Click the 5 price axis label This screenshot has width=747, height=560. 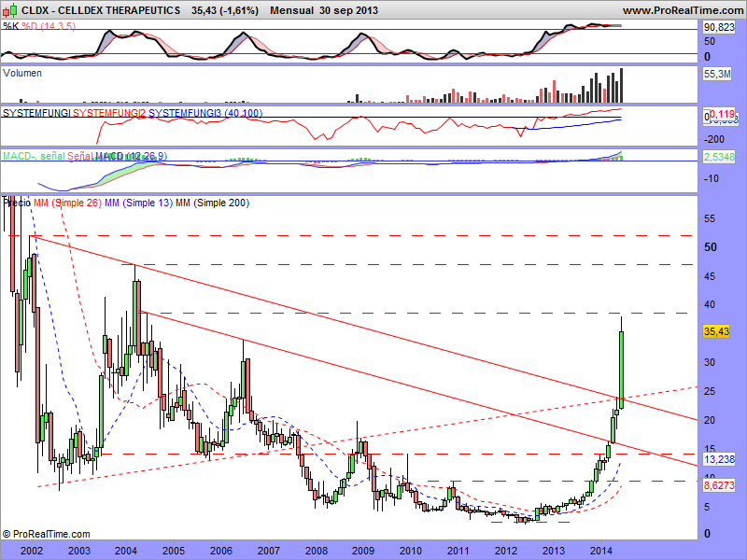(x=707, y=507)
